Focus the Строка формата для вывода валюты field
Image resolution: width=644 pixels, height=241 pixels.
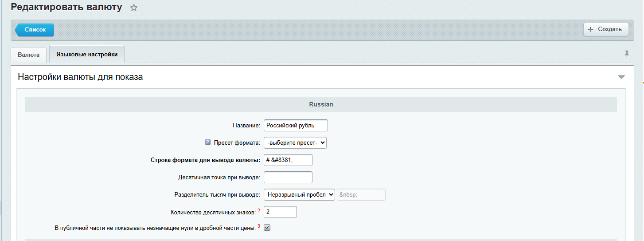click(x=288, y=160)
